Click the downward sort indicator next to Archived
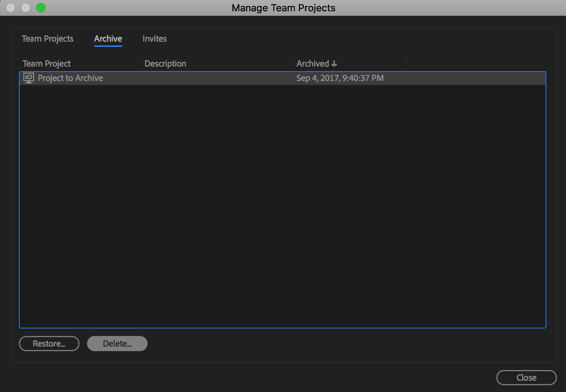Screen dimensions: 566x392 (x=334, y=63)
